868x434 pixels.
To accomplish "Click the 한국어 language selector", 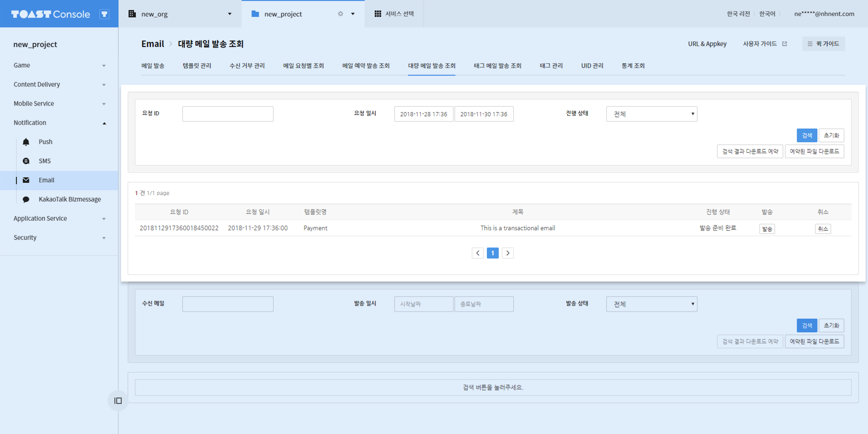I will point(767,14).
